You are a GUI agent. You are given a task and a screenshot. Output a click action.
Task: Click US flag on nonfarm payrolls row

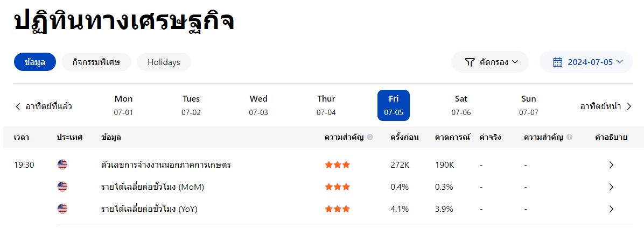pyautogui.click(x=62, y=165)
